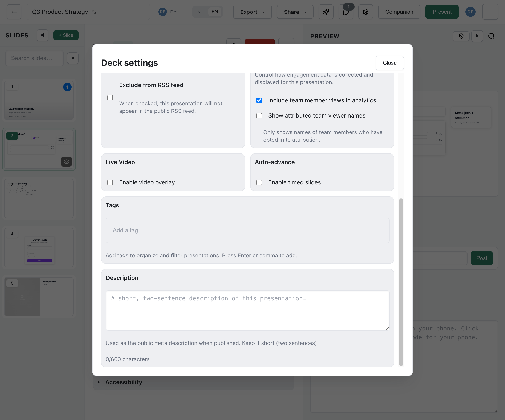The width and height of the screenshot is (505, 420).
Task: Click the Q3 Product Strategy title field
Action: click(x=88, y=12)
